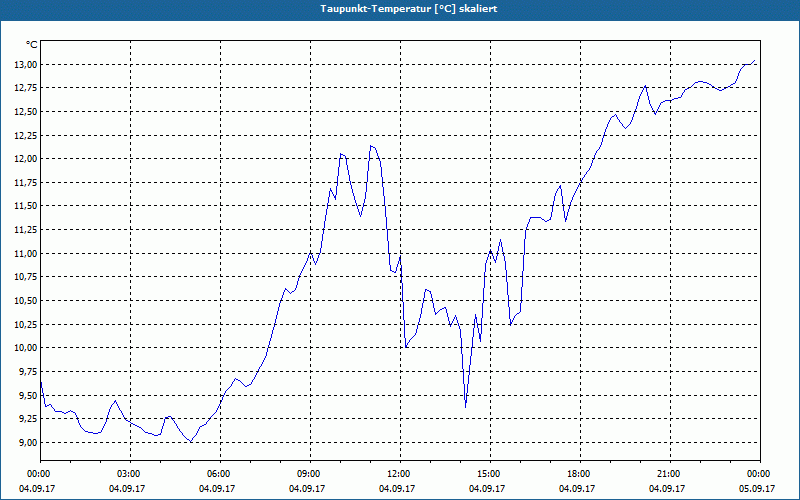Select the 11,00 y-axis label

28,254
